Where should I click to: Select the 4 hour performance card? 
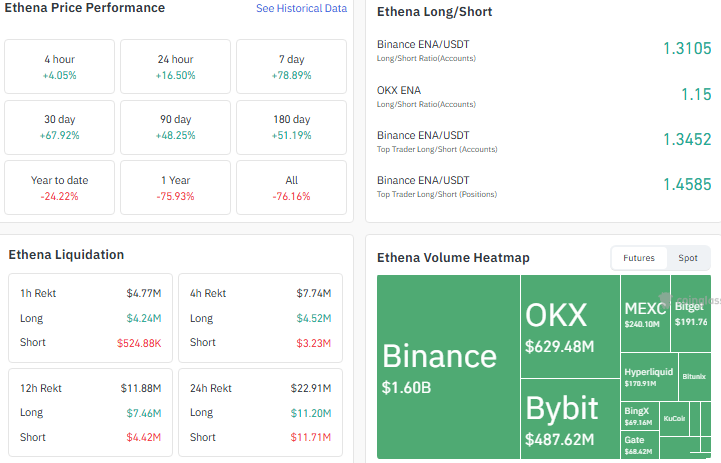pyautogui.click(x=59, y=67)
